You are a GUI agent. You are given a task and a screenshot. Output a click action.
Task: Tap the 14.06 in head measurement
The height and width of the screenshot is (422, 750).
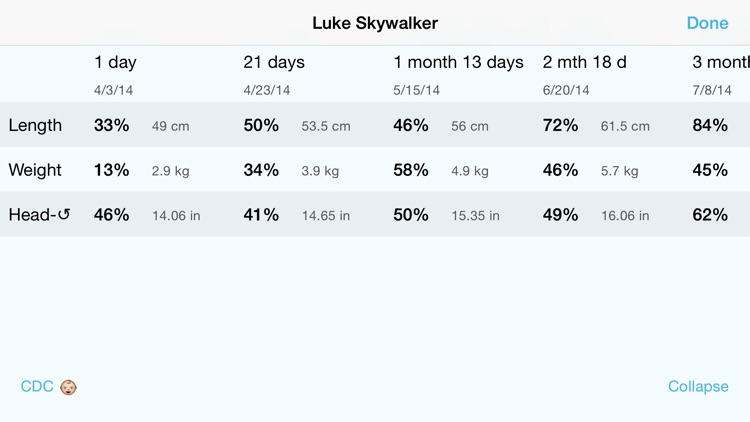(176, 216)
